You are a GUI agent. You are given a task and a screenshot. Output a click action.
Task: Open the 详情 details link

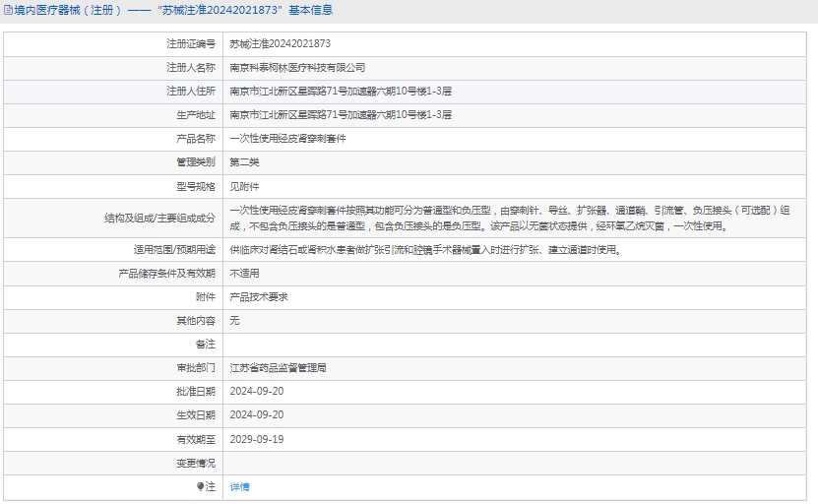pyautogui.click(x=239, y=486)
